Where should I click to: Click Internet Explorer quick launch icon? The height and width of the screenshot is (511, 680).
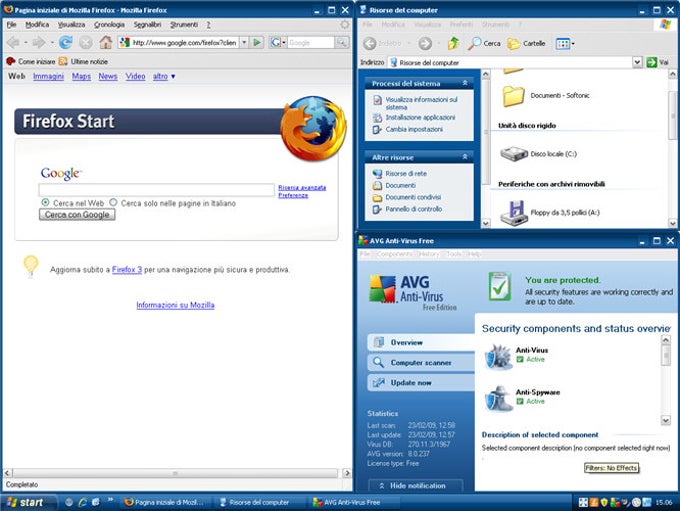[82, 502]
